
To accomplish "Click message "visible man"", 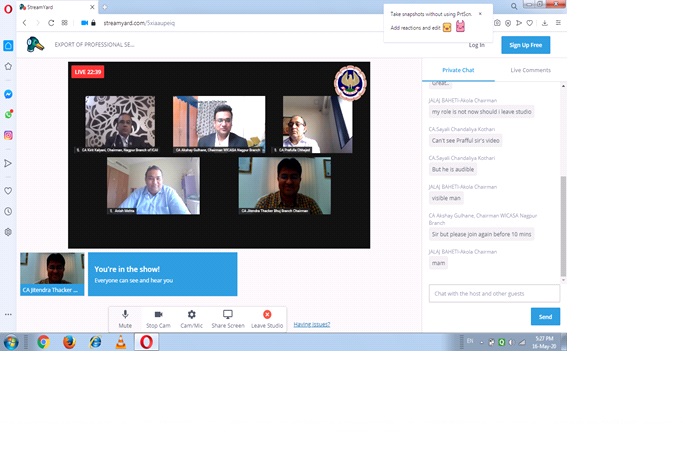I will tap(446, 198).
